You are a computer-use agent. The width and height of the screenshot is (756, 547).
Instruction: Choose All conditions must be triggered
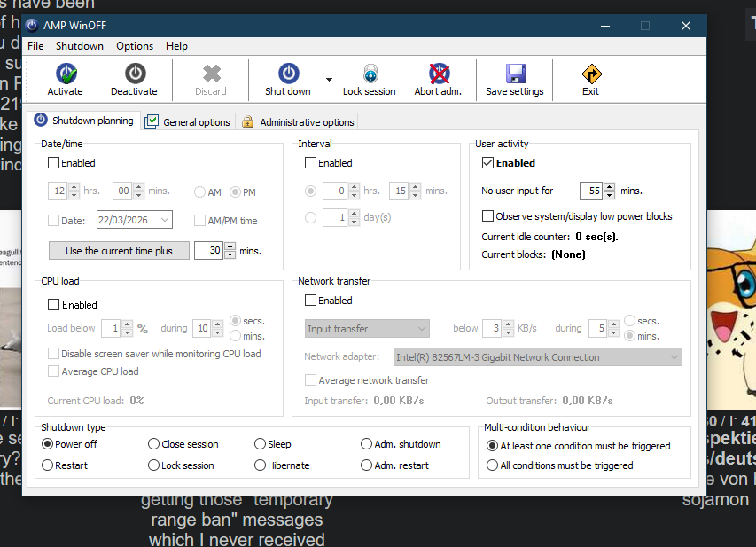[492, 465]
